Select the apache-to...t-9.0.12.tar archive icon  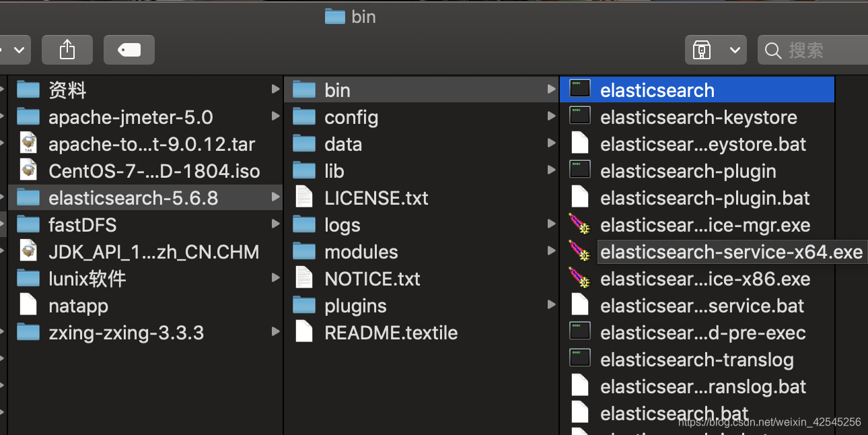click(x=28, y=143)
